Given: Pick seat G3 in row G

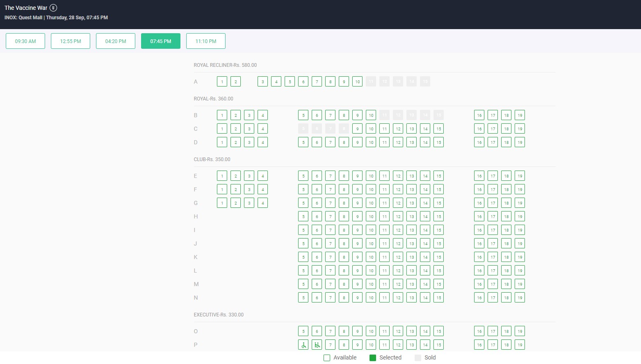Looking at the screenshot, I should (249, 203).
